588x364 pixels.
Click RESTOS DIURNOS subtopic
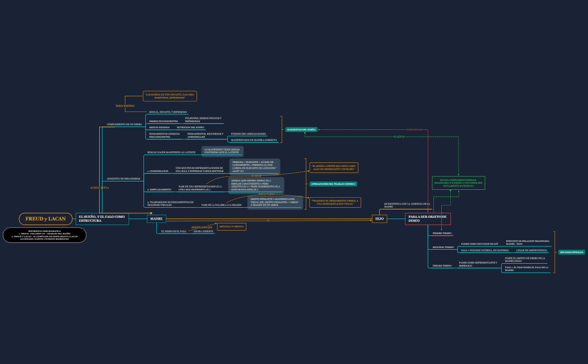tap(160, 128)
